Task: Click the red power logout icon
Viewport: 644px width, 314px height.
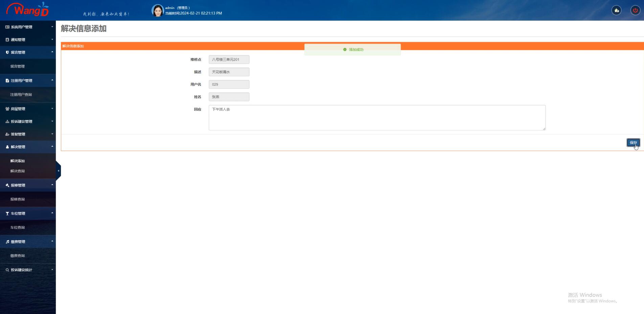Action: click(635, 10)
